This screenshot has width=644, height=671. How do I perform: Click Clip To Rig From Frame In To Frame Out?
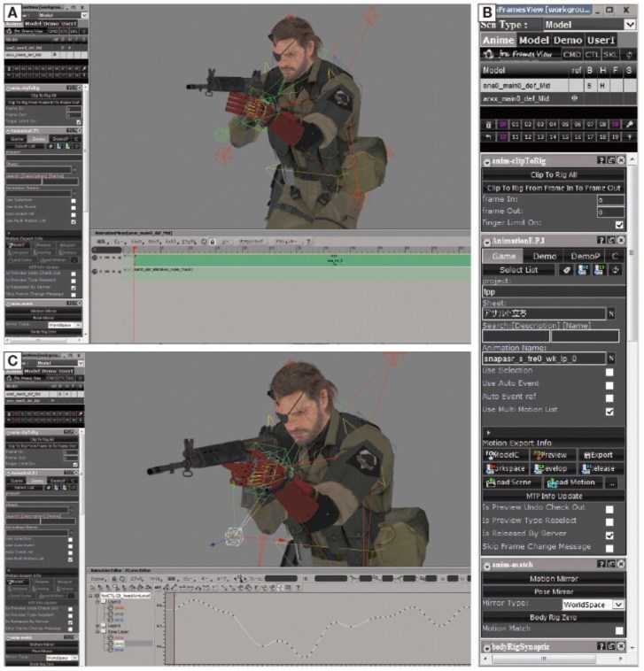click(554, 188)
